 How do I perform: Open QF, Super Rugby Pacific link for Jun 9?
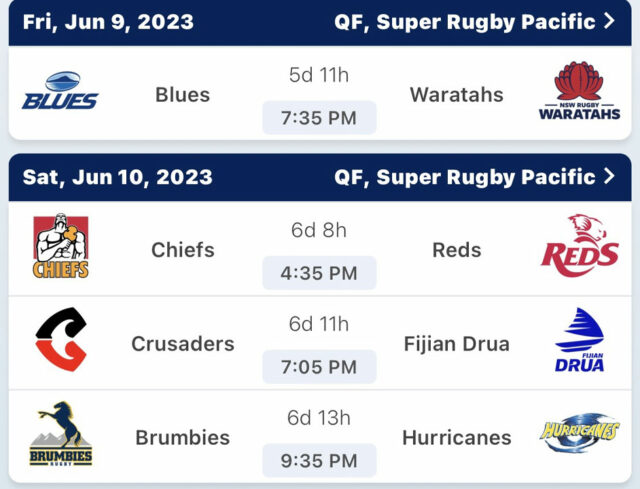464,22
